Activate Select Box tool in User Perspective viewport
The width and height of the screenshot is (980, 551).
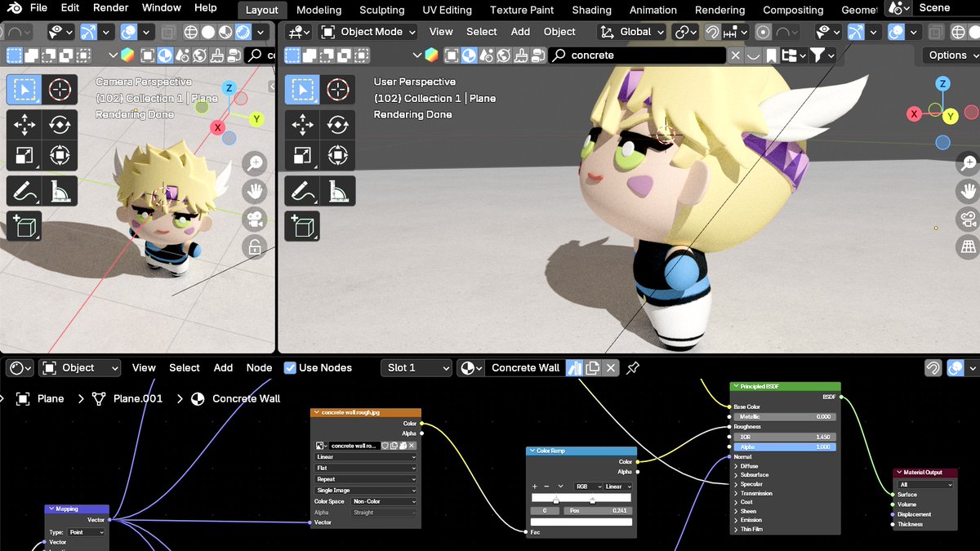tap(302, 90)
